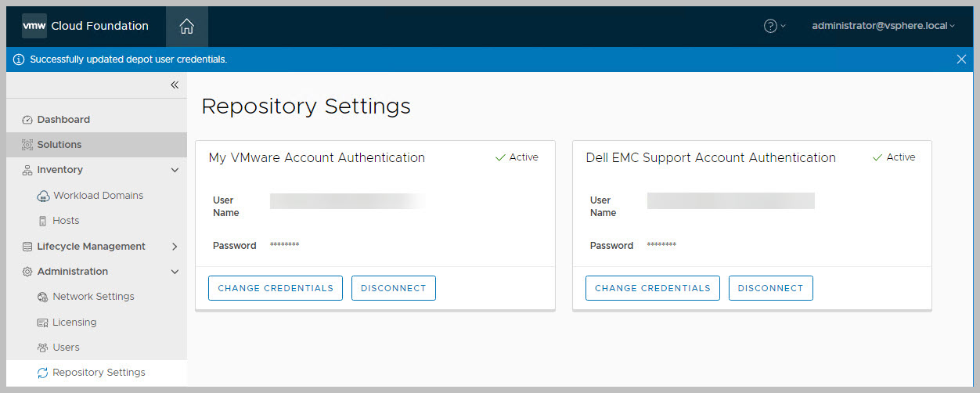Click the Licensing icon in sidebar
The height and width of the screenshot is (393, 980).
click(43, 323)
